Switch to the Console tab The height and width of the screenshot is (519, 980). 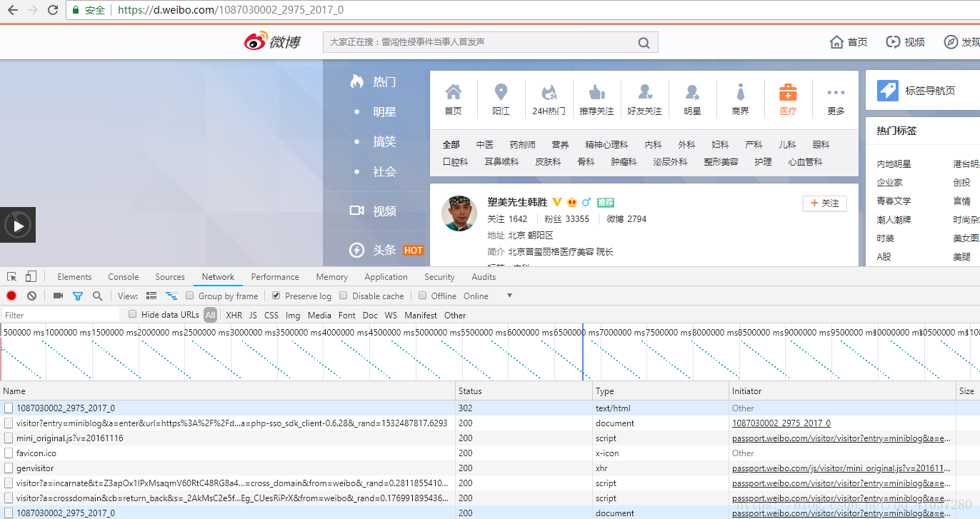point(124,277)
